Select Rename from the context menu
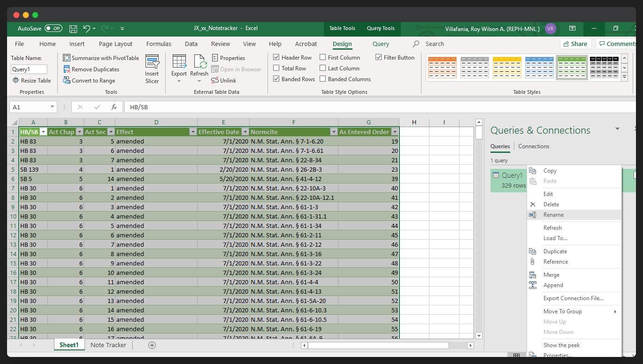The image size is (643, 364). pyautogui.click(x=553, y=215)
